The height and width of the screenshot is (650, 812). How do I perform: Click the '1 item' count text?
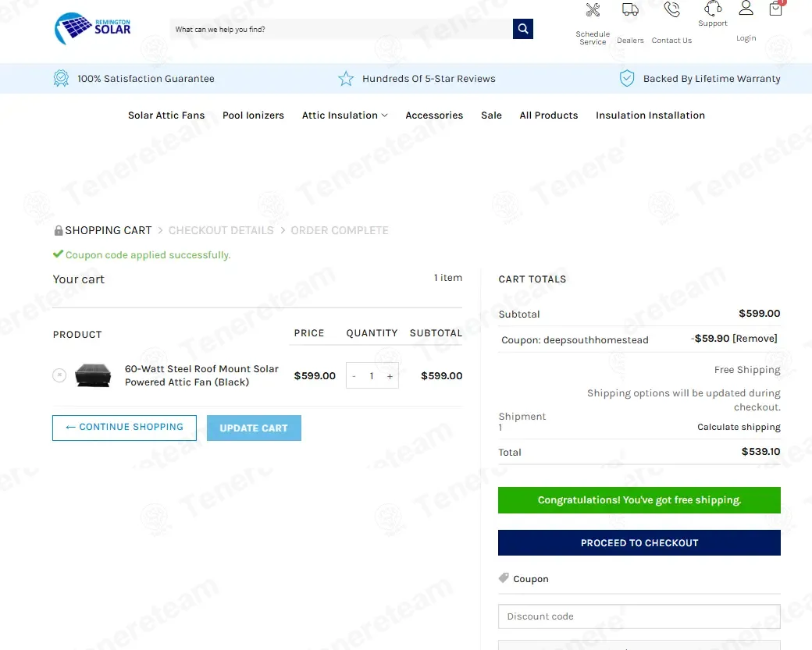point(448,278)
